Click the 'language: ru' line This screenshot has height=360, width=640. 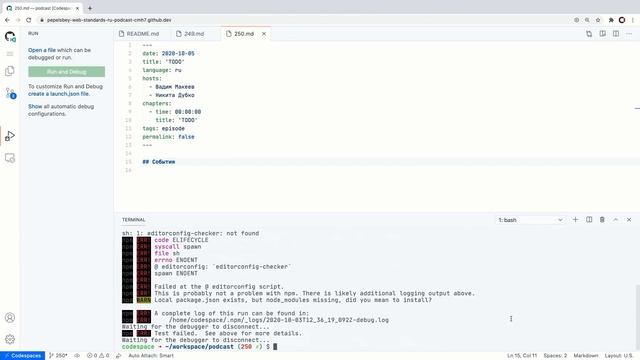pos(162,70)
